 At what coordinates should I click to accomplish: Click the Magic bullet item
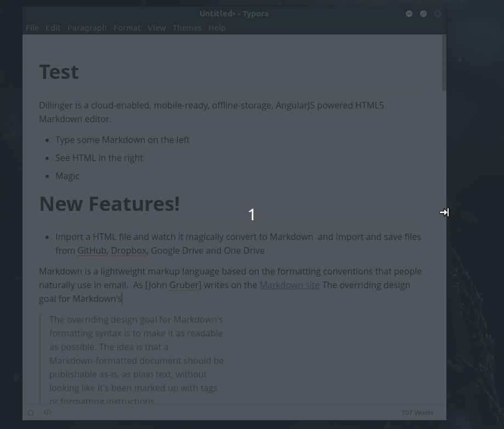(67, 176)
